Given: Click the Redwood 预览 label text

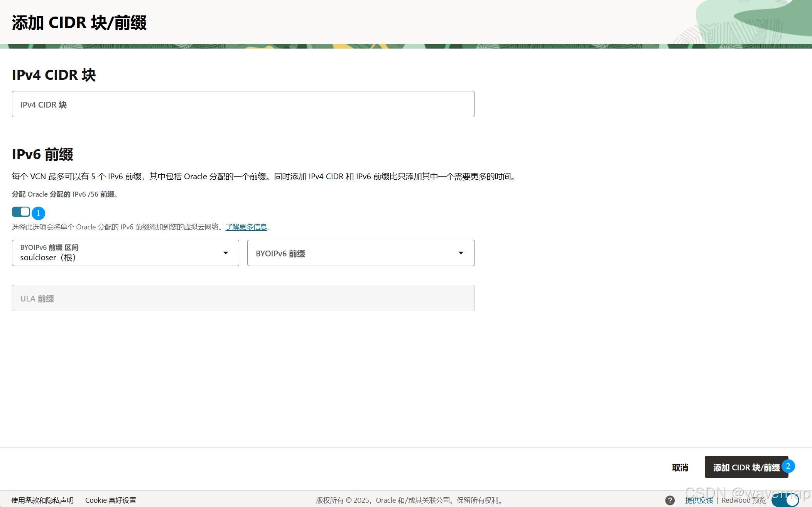Looking at the screenshot, I should point(743,500).
